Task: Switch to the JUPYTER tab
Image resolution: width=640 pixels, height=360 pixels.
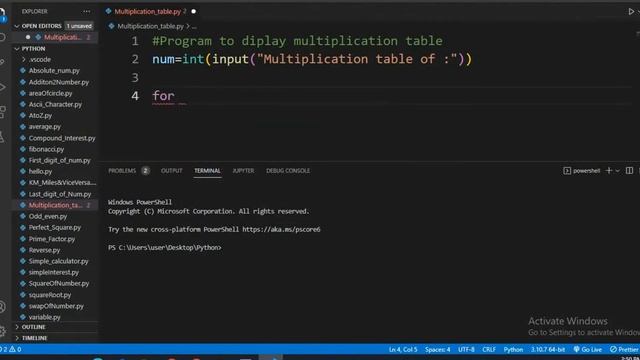Action: coord(243,171)
